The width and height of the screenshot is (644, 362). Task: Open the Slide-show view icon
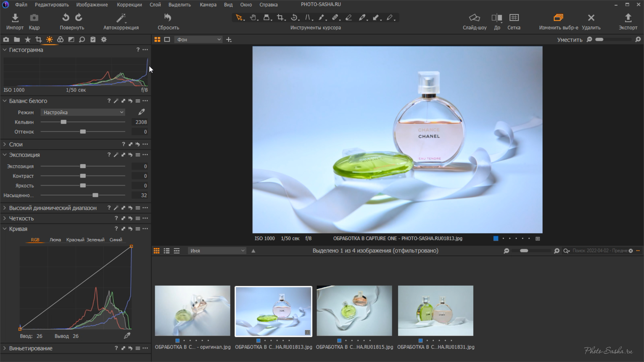pyautogui.click(x=474, y=18)
